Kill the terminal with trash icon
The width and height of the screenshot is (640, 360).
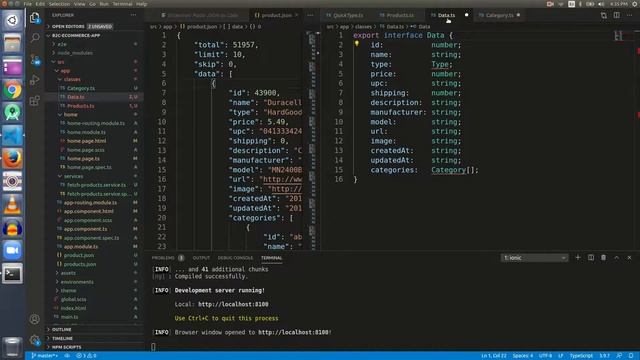[x=603, y=258]
